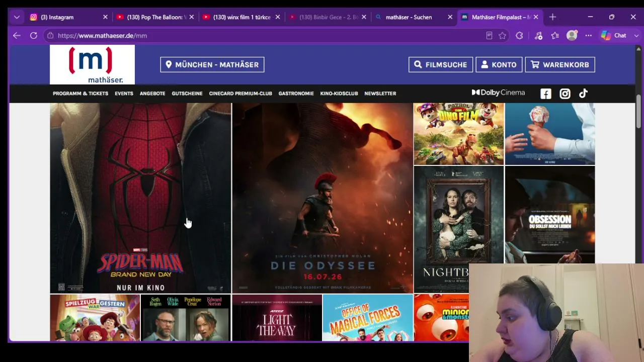The image size is (644, 362).
Task: Open the Spider-Man Brand New Day poster
Action: point(140,198)
